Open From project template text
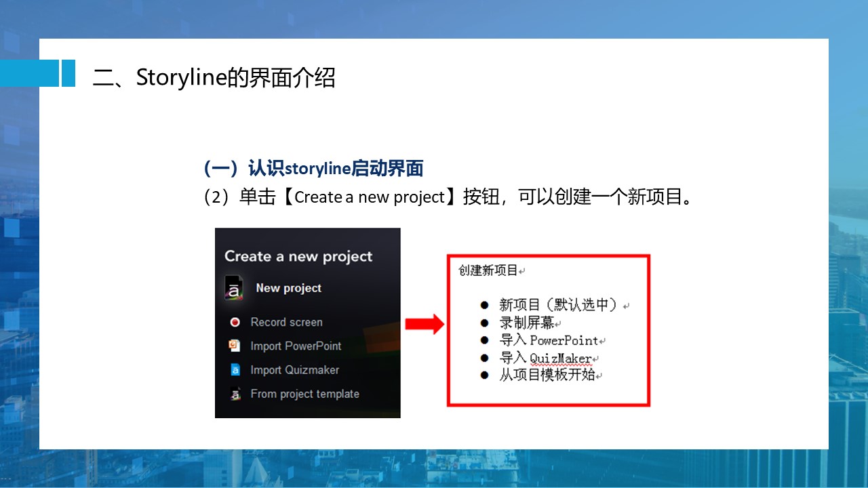 [304, 394]
